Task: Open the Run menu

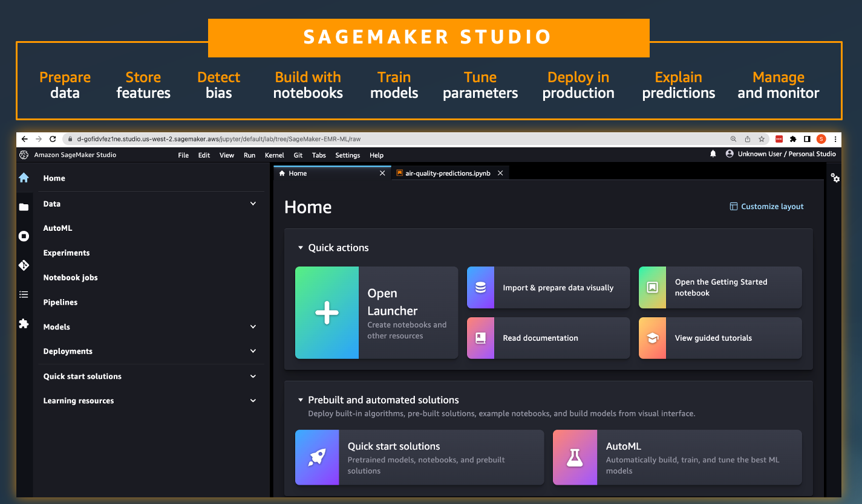Action: (249, 155)
